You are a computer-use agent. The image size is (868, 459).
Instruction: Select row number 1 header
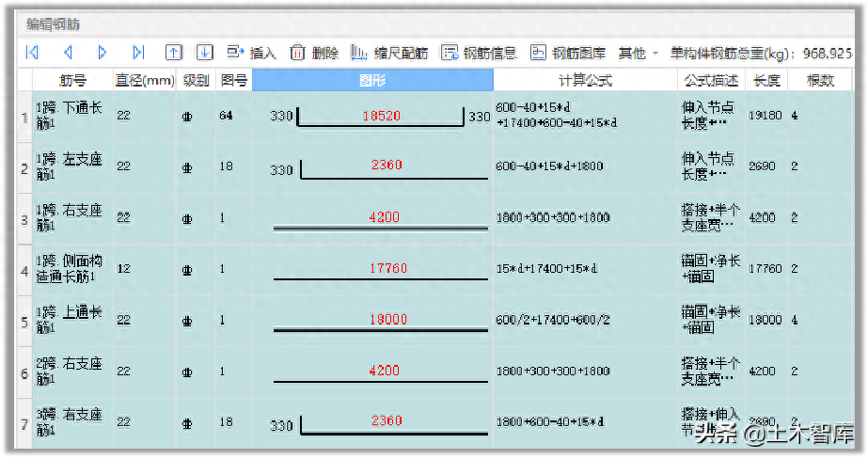pos(24,117)
